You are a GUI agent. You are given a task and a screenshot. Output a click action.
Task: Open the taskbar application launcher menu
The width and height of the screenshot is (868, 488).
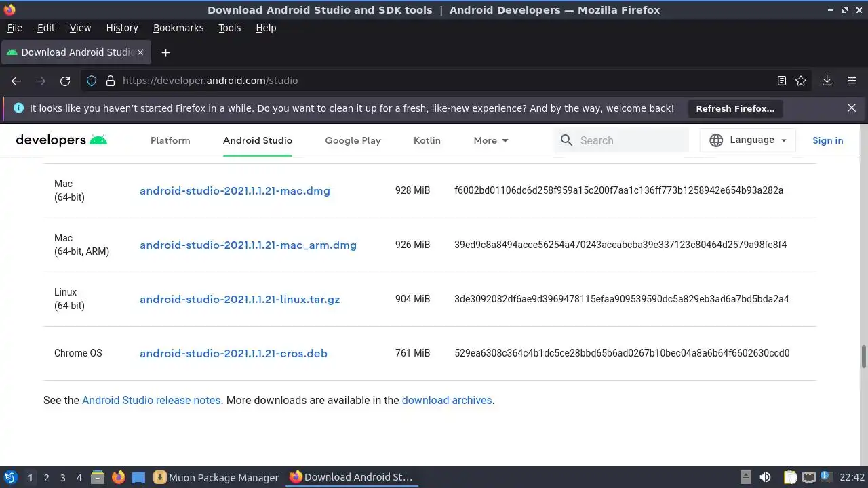tap(10, 477)
